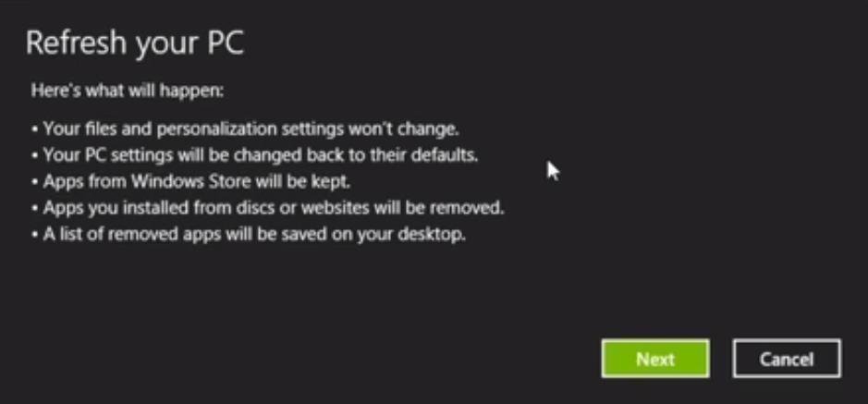Cancel the Refresh your PC operation
Viewport: 868px width, 404px height.
tap(787, 359)
